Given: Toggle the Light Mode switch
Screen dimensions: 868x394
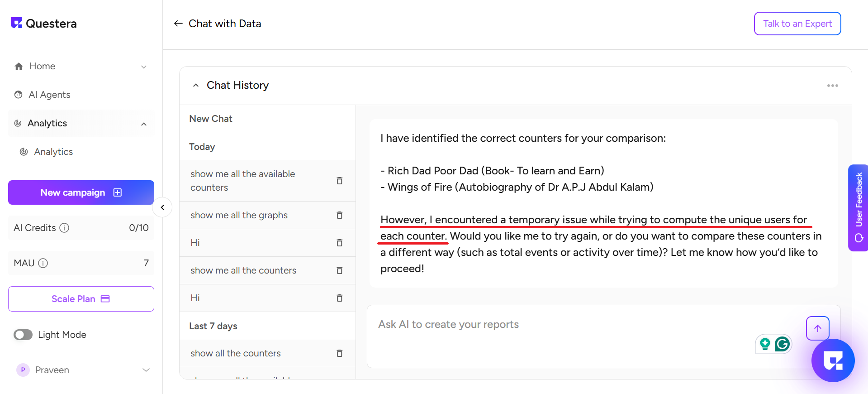Looking at the screenshot, I should click(23, 335).
